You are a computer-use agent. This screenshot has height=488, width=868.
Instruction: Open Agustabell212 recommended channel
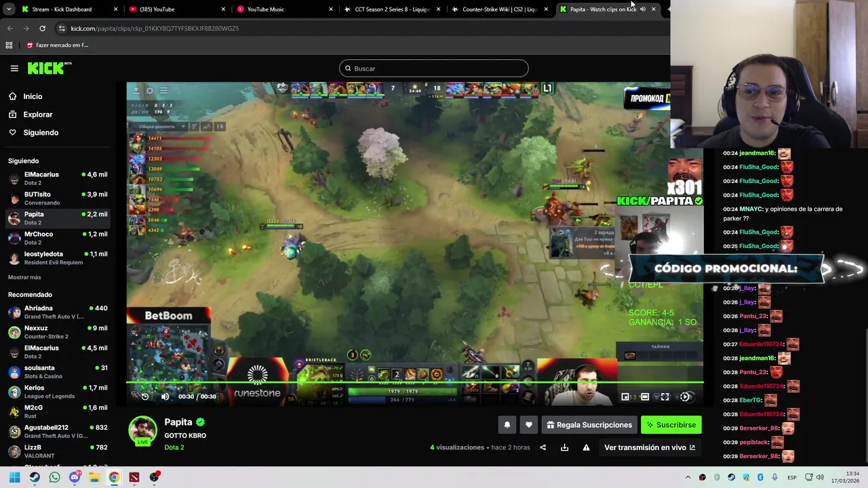point(58,431)
